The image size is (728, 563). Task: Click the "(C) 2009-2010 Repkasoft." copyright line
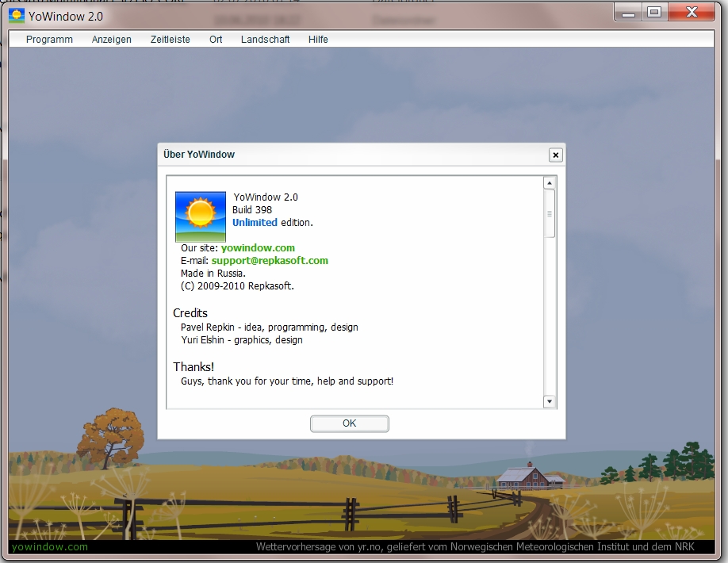pos(237,286)
